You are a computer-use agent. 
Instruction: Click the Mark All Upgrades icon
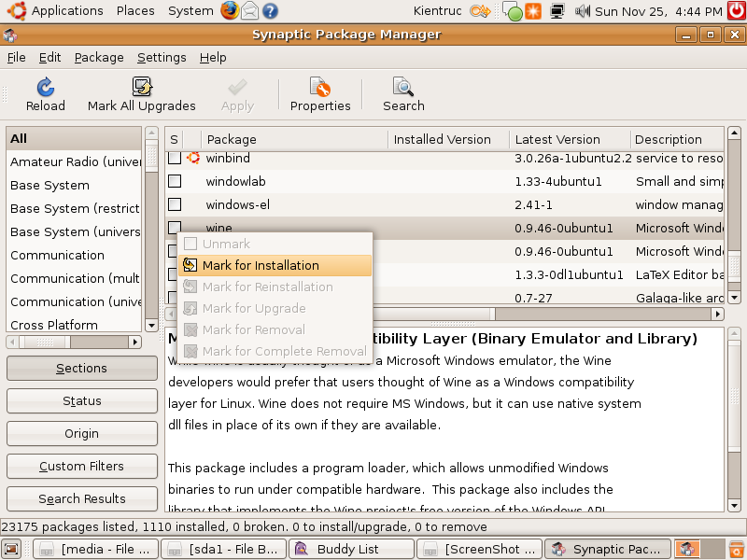click(142, 88)
